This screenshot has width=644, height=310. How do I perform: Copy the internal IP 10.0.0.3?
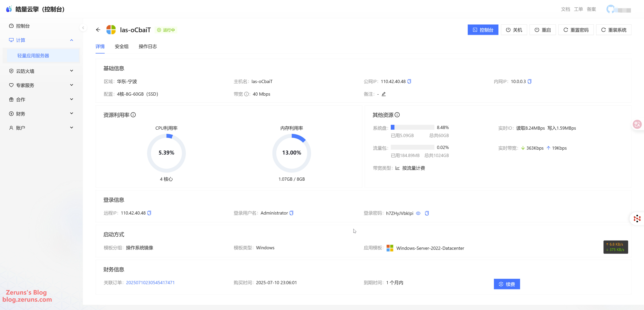[x=529, y=82]
